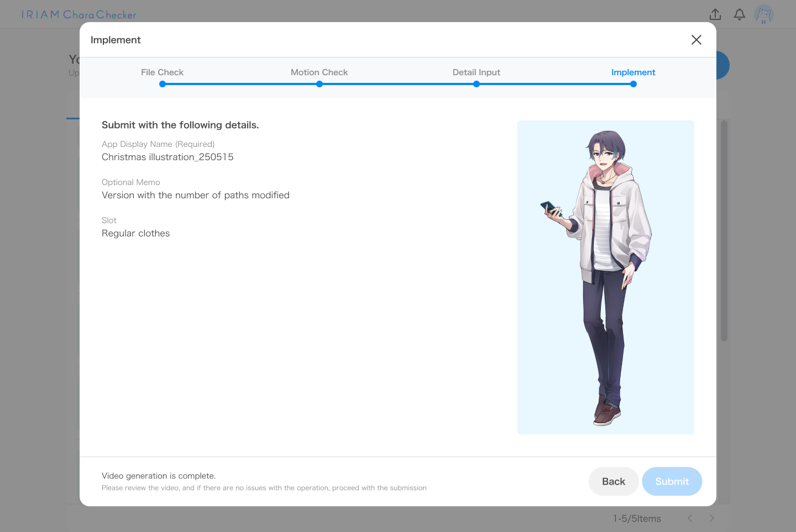Click the Back button

click(x=614, y=481)
